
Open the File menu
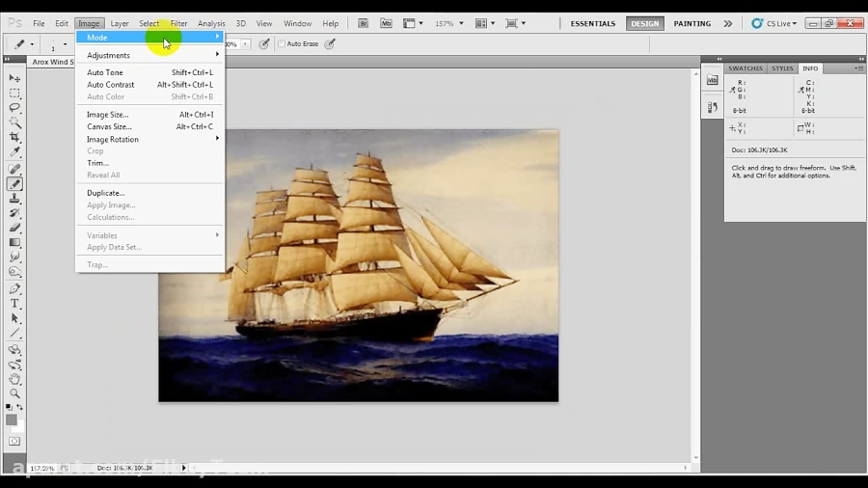coord(39,23)
